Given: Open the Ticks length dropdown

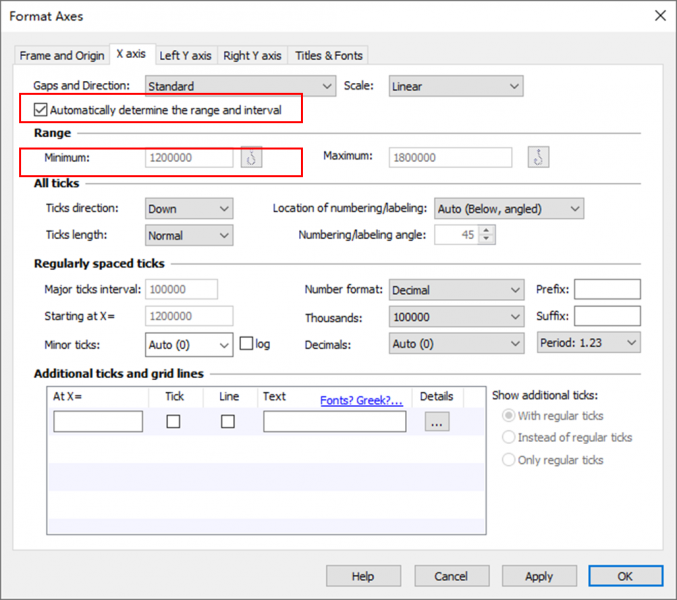Looking at the screenshot, I should tap(189, 235).
